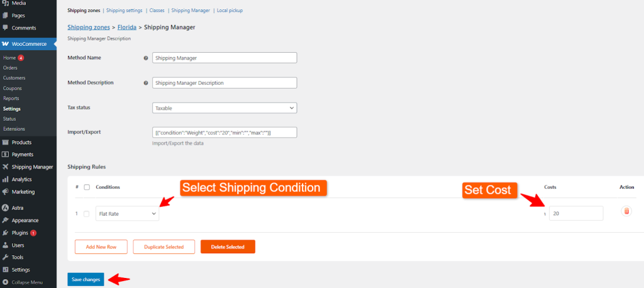644x288 pixels.
Task: Click the trash delete icon in Action column
Action: pyautogui.click(x=626, y=212)
